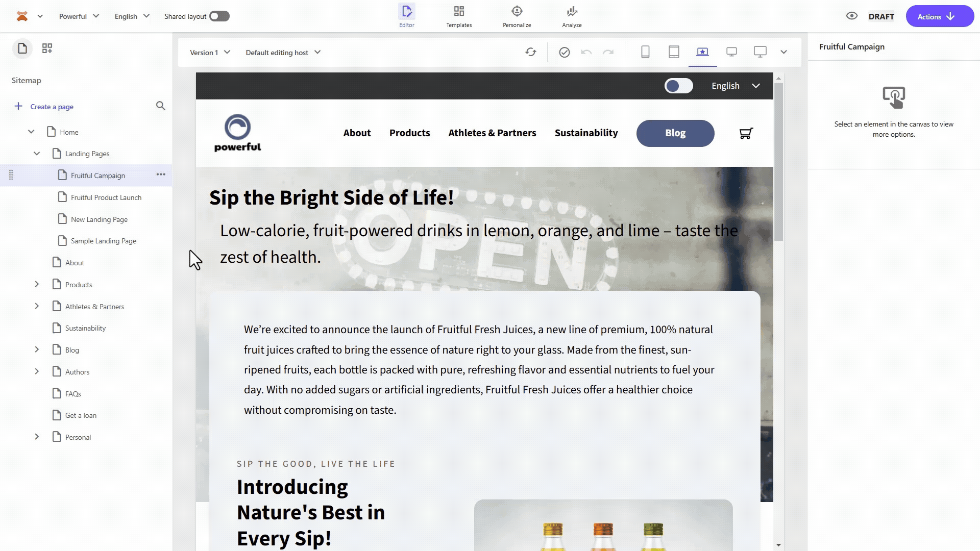Select Fruitful Product Launch page
Screen dimensions: 980x551
(106, 197)
